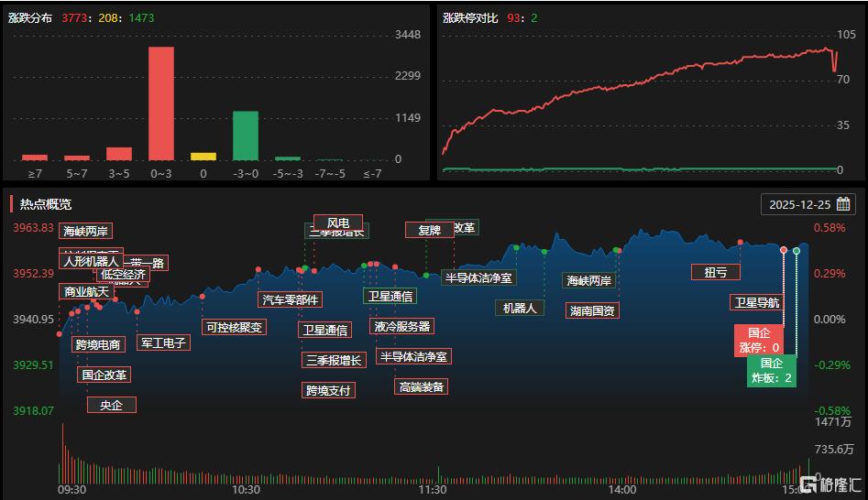Open the 可控核聚变 hotspot label
The image size is (868, 500).
click(x=234, y=327)
